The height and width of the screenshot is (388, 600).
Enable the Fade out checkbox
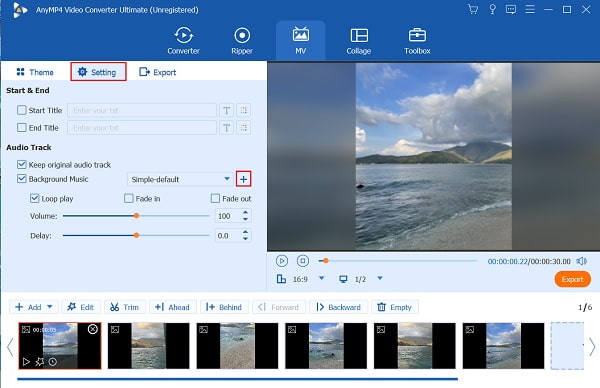[x=215, y=198]
